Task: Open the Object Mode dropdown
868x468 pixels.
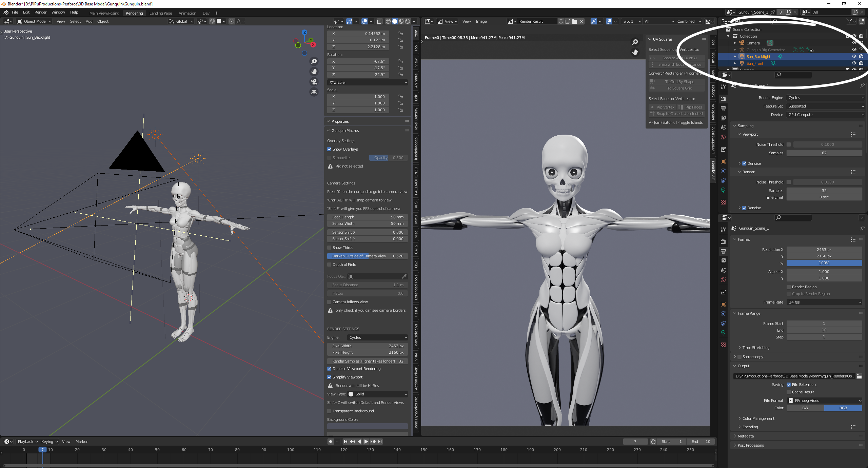Action: 34,21
